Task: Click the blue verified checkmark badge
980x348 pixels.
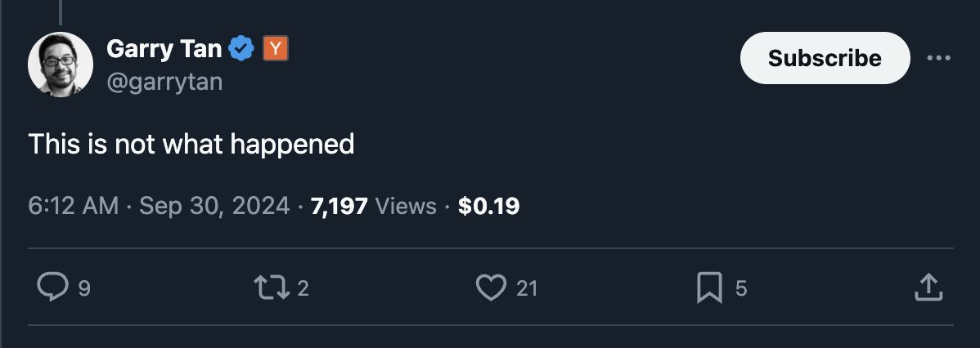Action: coord(241,50)
